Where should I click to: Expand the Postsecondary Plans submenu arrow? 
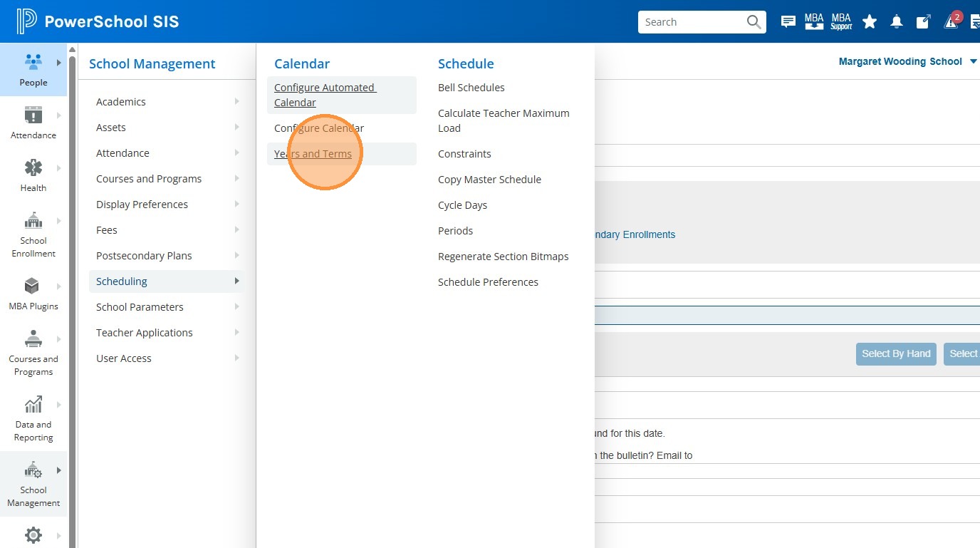click(x=236, y=256)
